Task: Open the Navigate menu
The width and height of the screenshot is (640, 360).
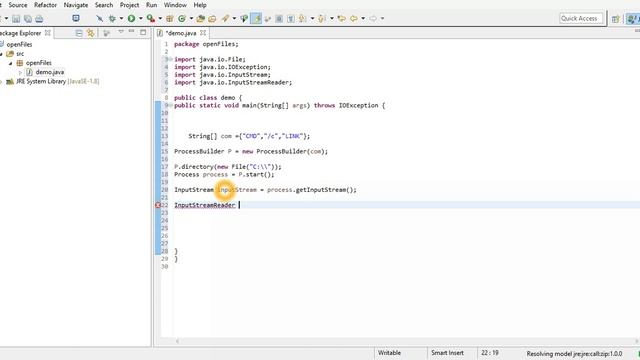Action: pos(76,5)
